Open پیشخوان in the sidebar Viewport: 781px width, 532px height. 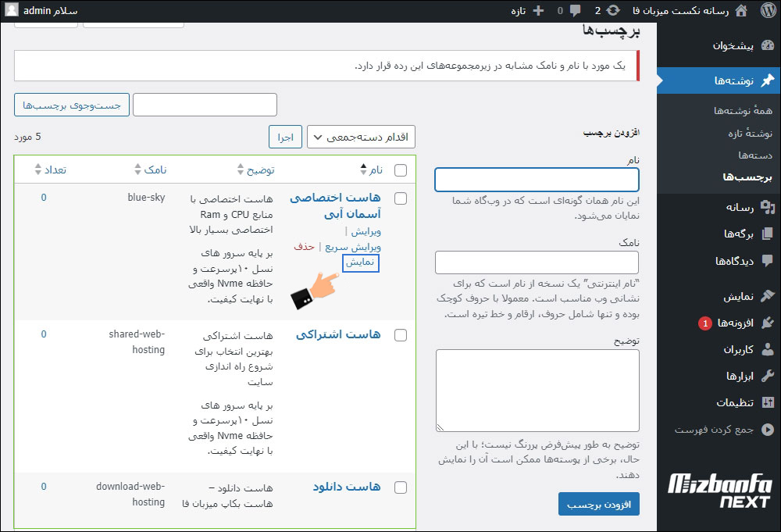733,45
